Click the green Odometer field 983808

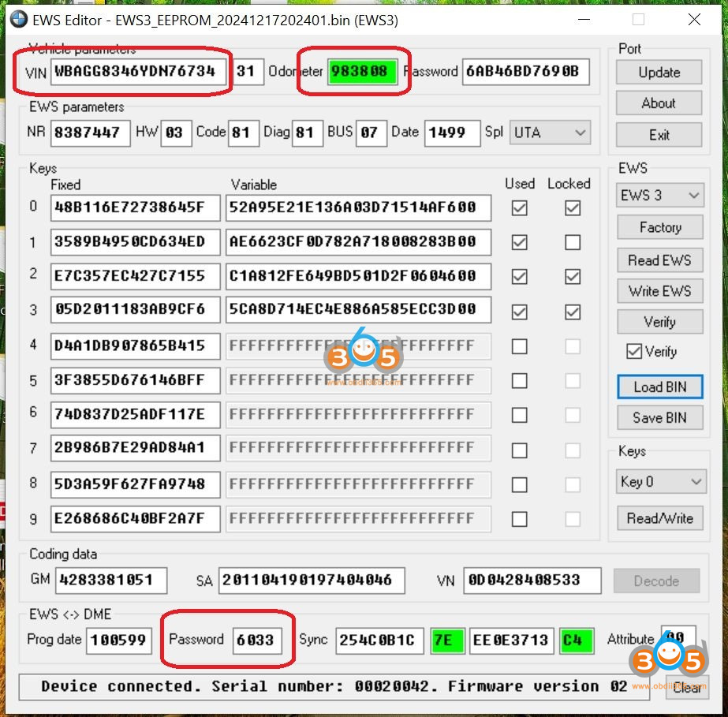(362, 72)
